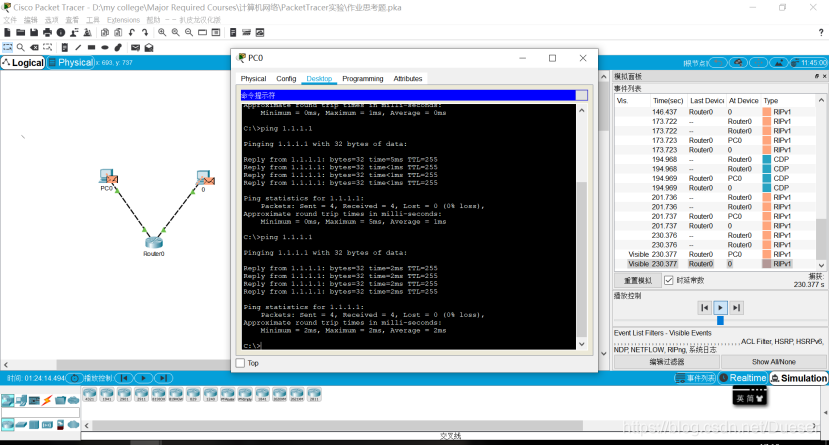Screen dimensions: 830x446
Task: Open the Config tab in PC0
Action: pyautogui.click(x=286, y=78)
